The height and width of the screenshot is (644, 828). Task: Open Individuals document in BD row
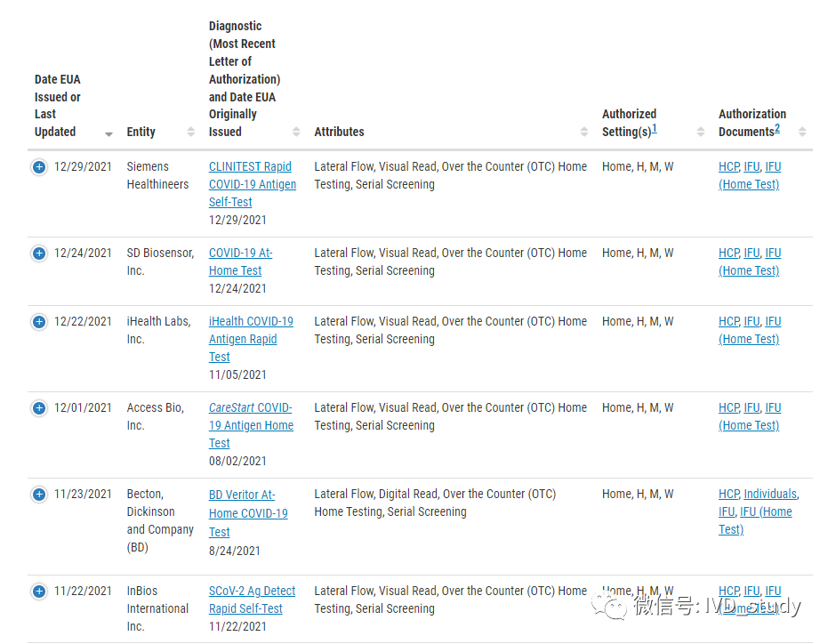point(770,494)
